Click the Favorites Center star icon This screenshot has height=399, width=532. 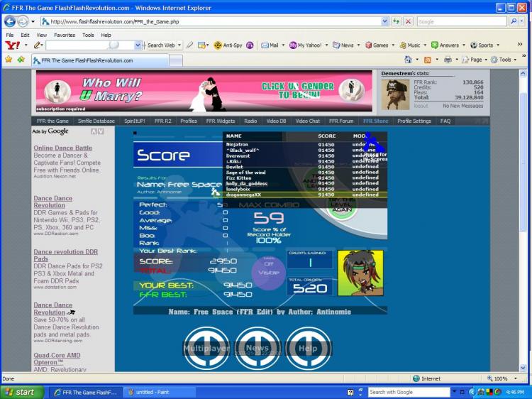coord(9,60)
